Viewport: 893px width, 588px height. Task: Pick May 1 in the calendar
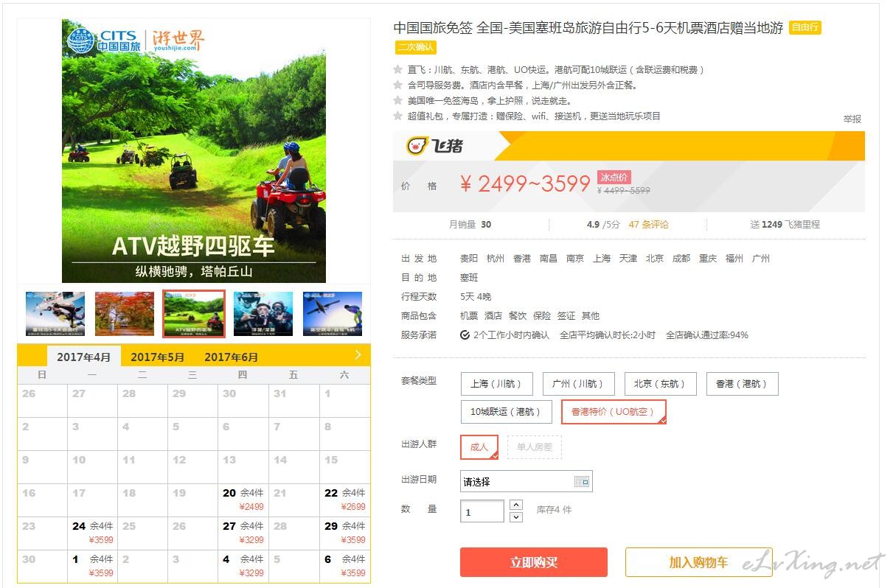pos(93,566)
